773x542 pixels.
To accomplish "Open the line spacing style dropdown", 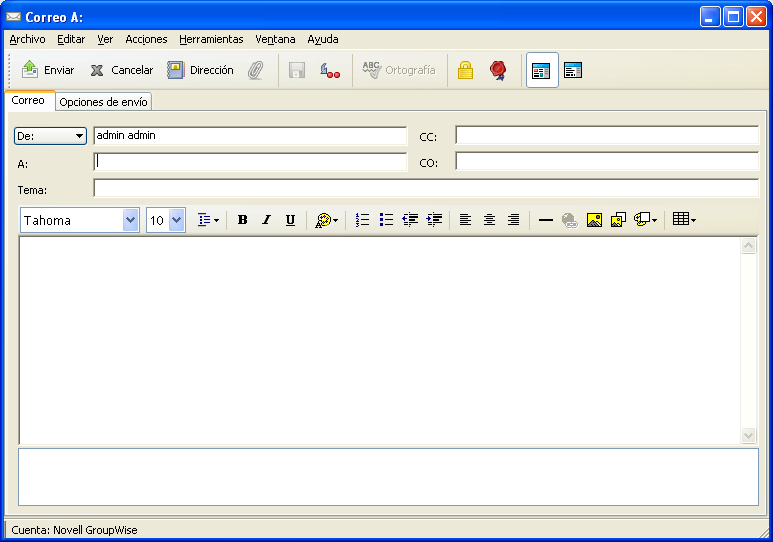I will tap(208, 220).
